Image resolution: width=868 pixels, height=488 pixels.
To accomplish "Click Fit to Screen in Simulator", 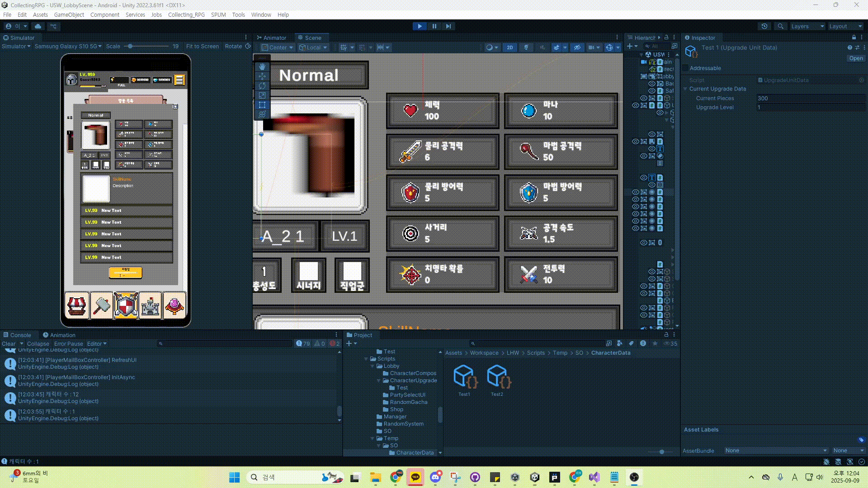I will [x=202, y=46].
